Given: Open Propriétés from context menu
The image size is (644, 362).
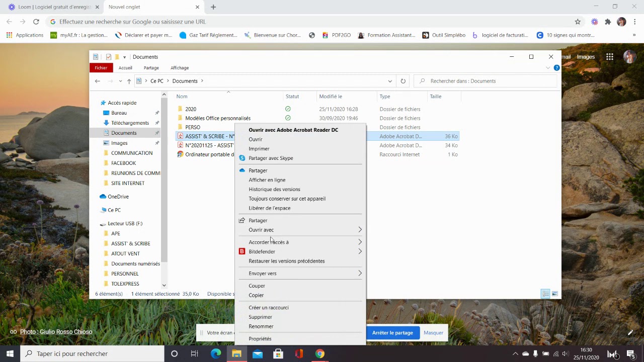Looking at the screenshot, I should click(260, 339).
